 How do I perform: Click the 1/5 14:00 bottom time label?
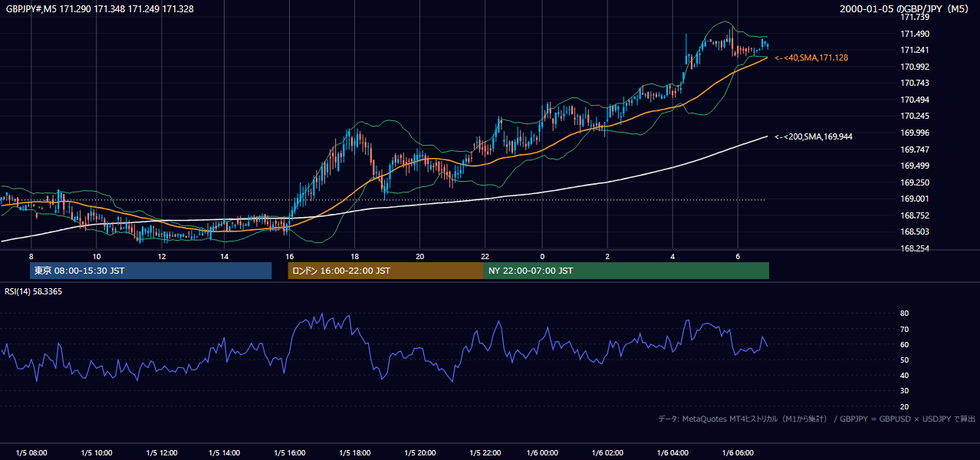pos(224,453)
